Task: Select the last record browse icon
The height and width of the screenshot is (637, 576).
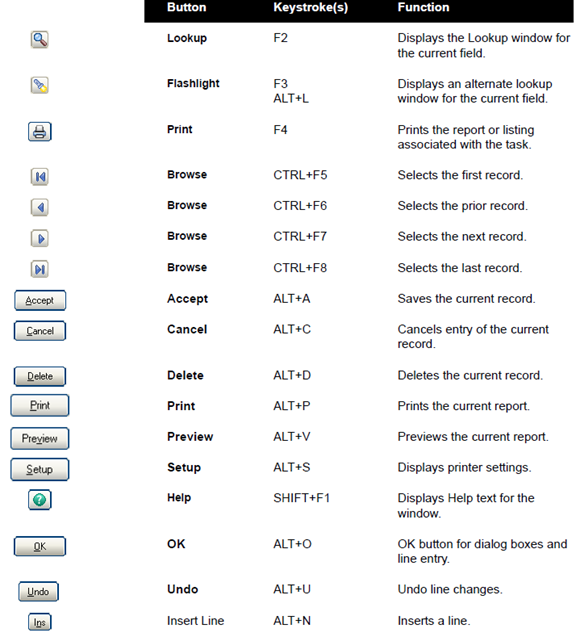Action: coord(39,269)
